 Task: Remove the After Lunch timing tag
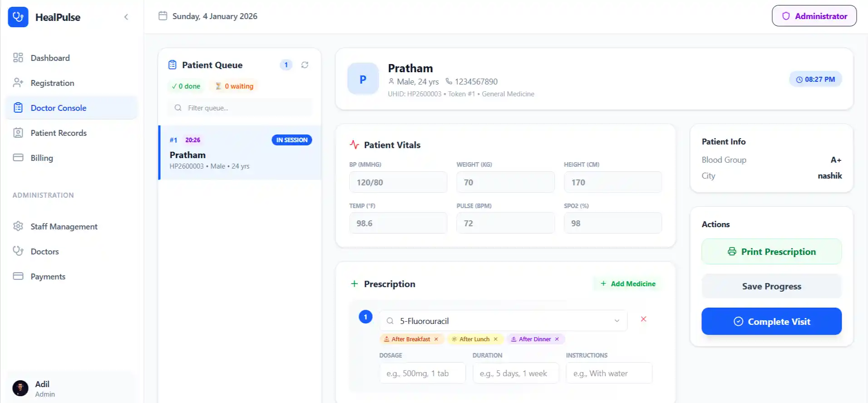click(x=496, y=339)
